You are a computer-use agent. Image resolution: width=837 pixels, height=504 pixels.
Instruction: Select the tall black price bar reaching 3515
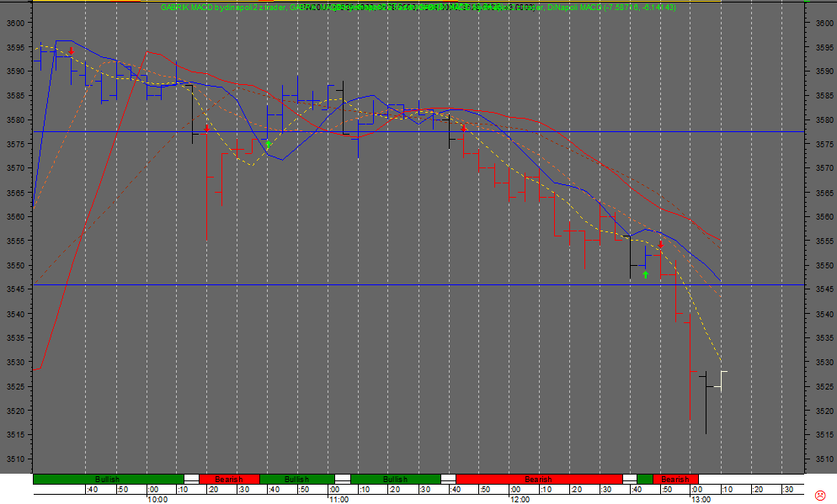click(706, 402)
